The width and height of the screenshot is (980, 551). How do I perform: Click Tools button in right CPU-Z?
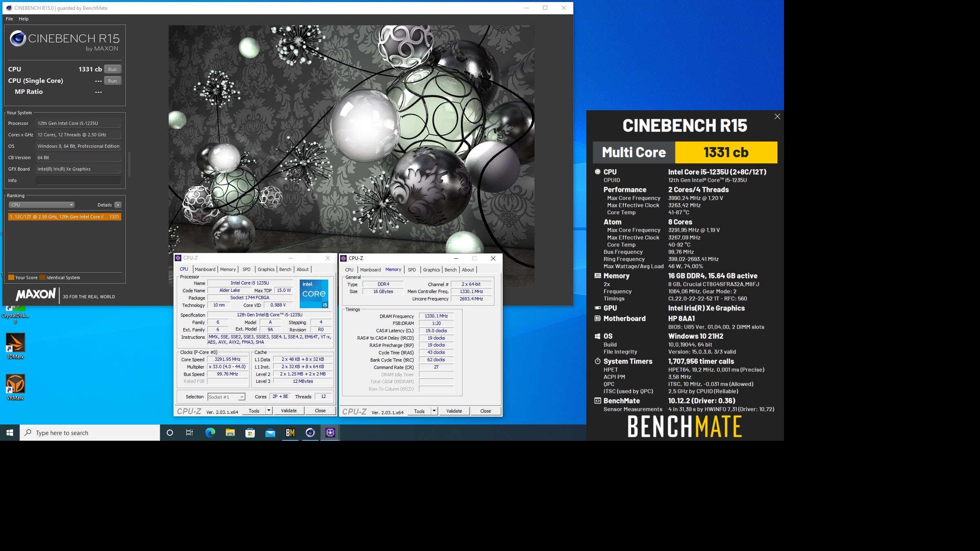click(x=419, y=411)
